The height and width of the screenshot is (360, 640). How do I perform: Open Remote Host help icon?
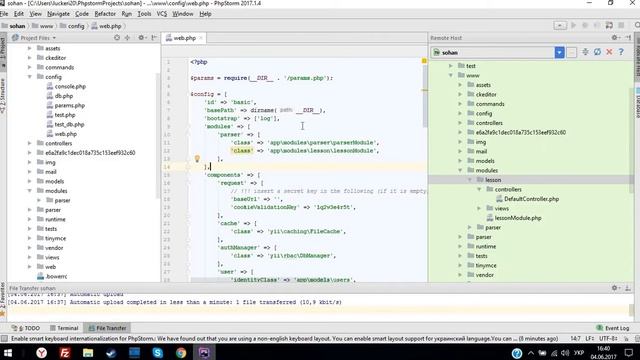(x=621, y=52)
